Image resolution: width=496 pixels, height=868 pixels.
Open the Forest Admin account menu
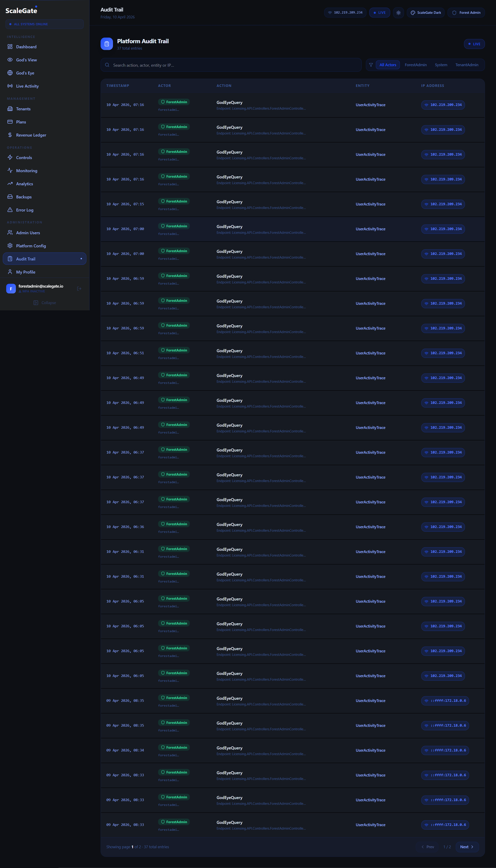[466, 13]
